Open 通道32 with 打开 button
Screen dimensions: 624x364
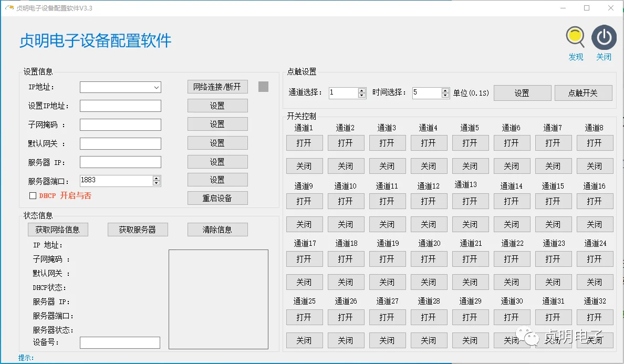click(595, 317)
